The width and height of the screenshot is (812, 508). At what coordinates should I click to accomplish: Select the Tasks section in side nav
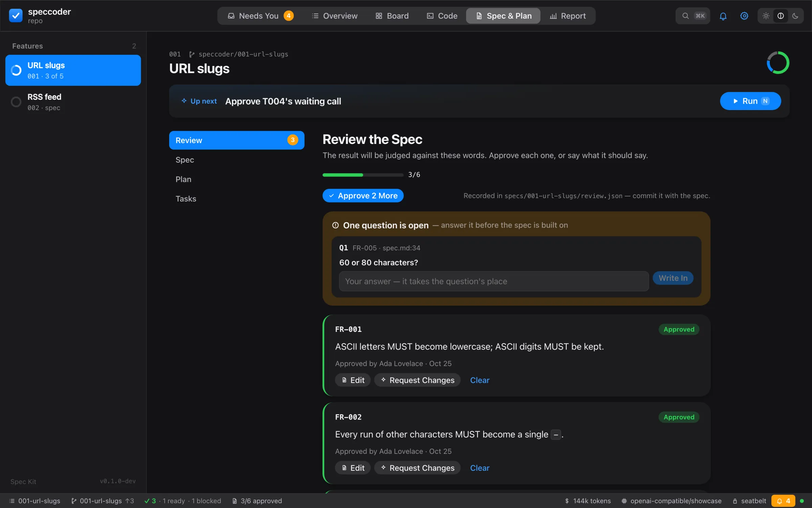pyautogui.click(x=236, y=199)
